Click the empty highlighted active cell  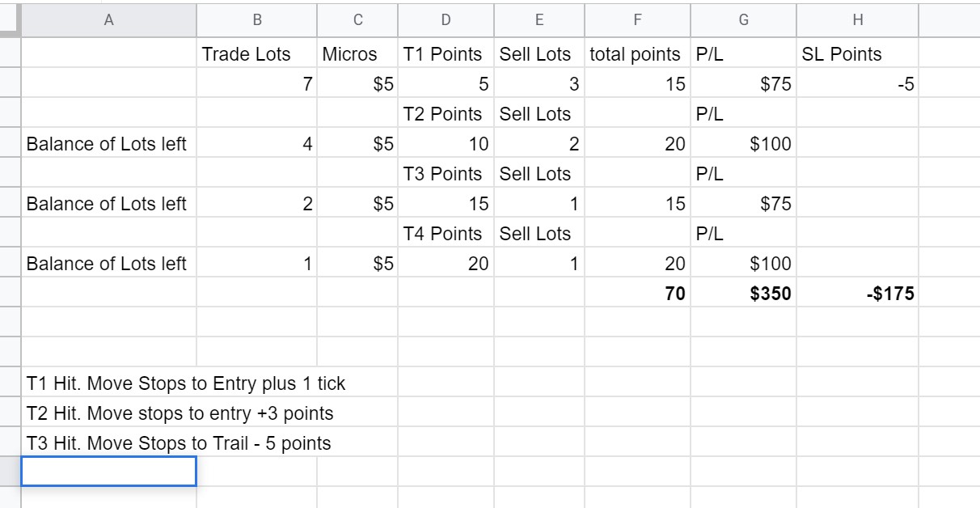point(108,472)
